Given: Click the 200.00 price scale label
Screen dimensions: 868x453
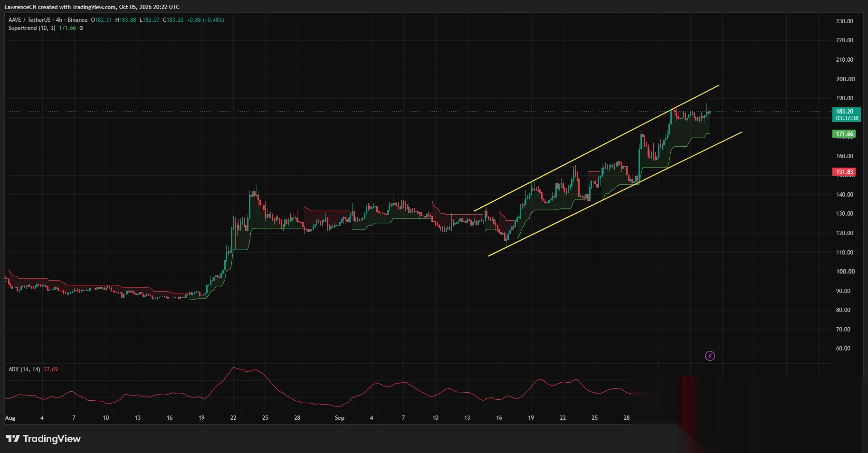Looking at the screenshot, I should [x=845, y=79].
